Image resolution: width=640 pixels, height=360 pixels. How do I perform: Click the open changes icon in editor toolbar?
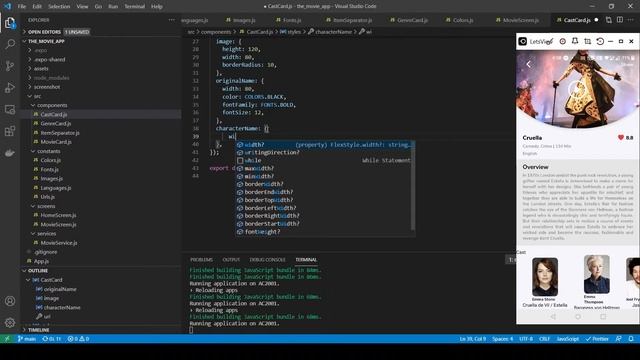coord(609,20)
